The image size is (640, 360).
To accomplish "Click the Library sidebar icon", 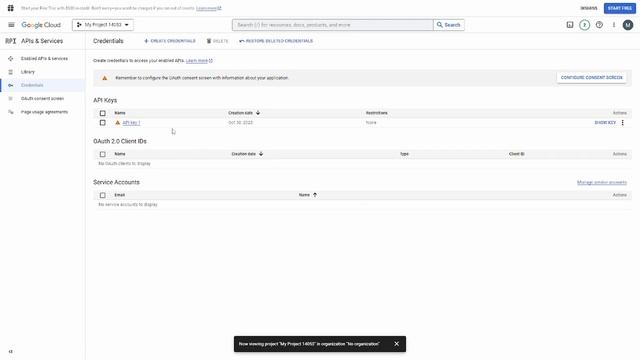I will pos(11,72).
